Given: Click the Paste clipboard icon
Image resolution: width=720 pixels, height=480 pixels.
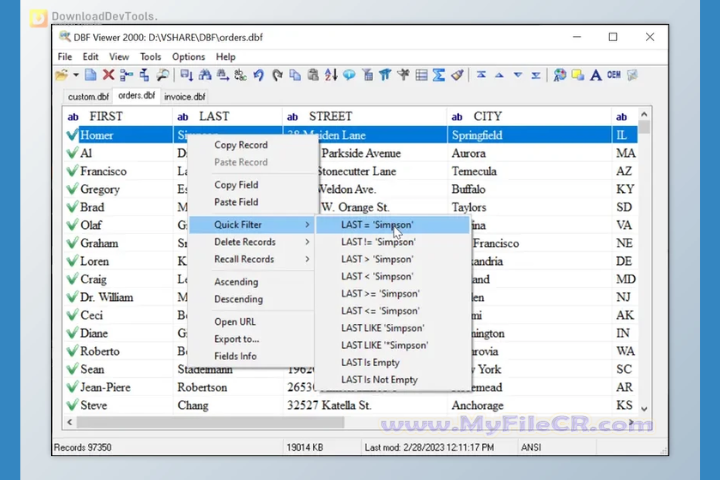Looking at the screenshot, I should [313, 75].
